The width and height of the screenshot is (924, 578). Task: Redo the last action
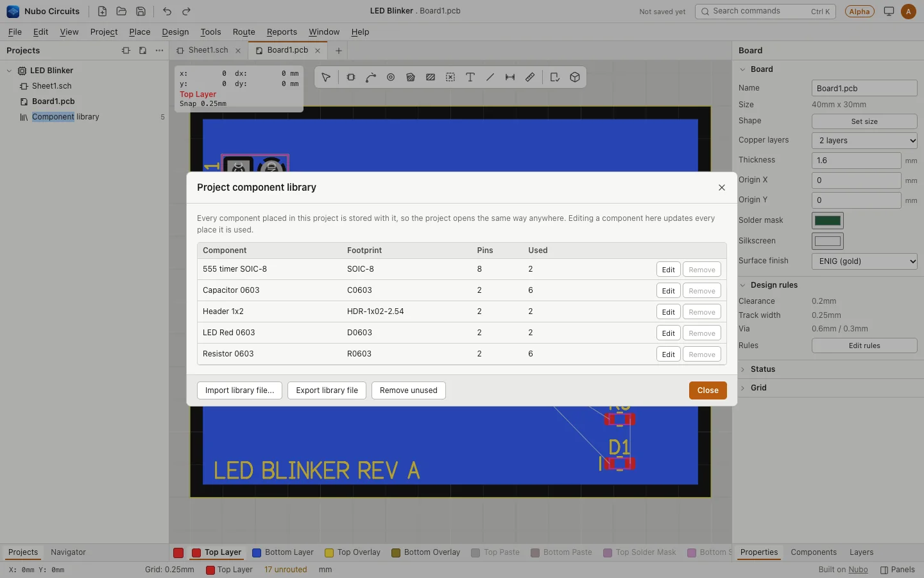(x=186, y=11)
